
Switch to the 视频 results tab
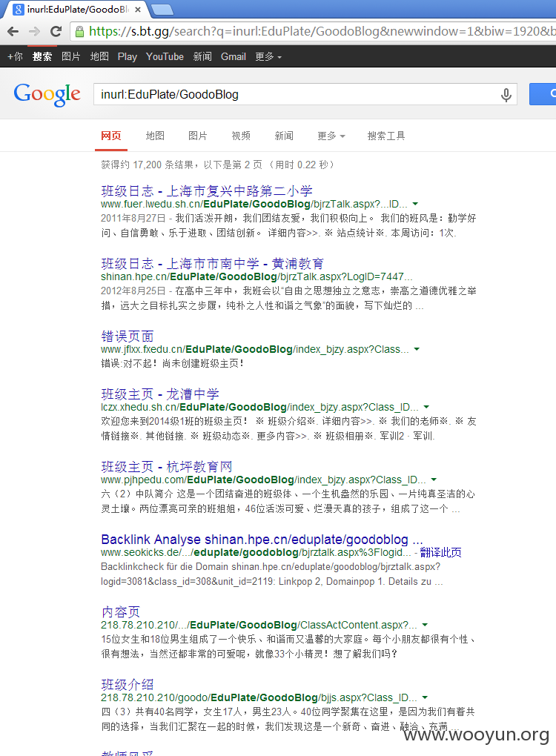[241, 136]
